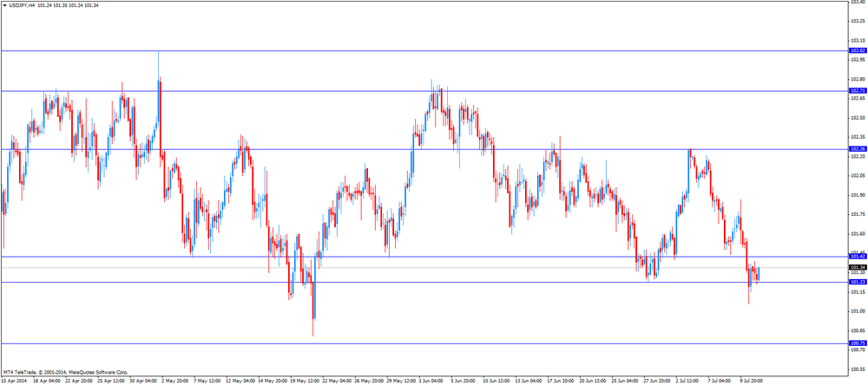Click the 103.25 price scale value
Viewport: 868px width, 385px height.
tap(858, 21)
